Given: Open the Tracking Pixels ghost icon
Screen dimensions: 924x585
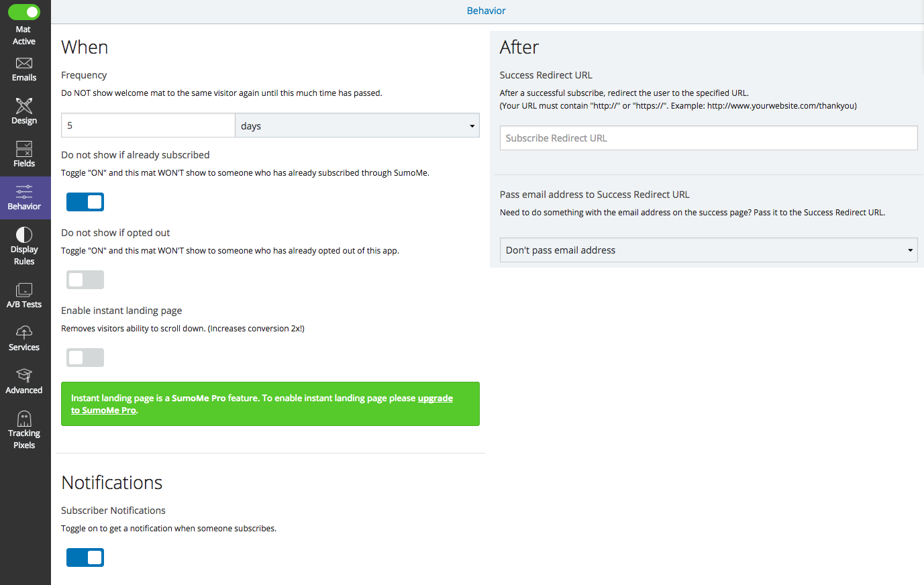Looking at the screenshot, I should click(x=24, y=419).
